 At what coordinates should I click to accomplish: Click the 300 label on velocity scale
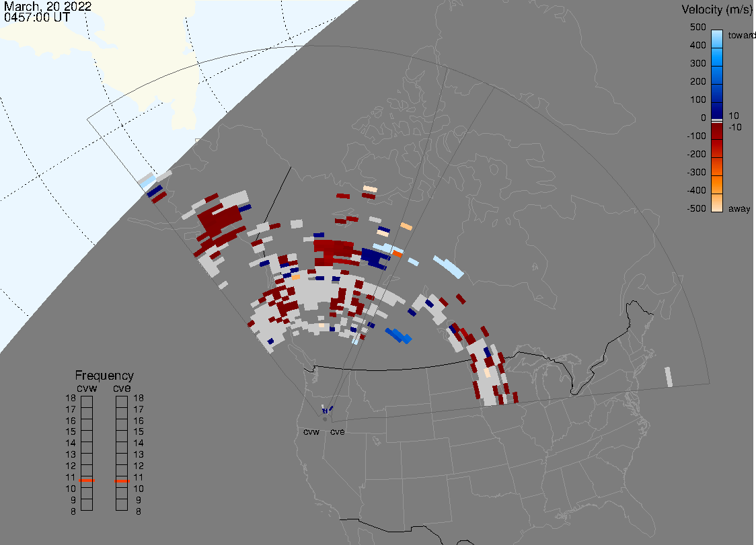coord(697,64)
